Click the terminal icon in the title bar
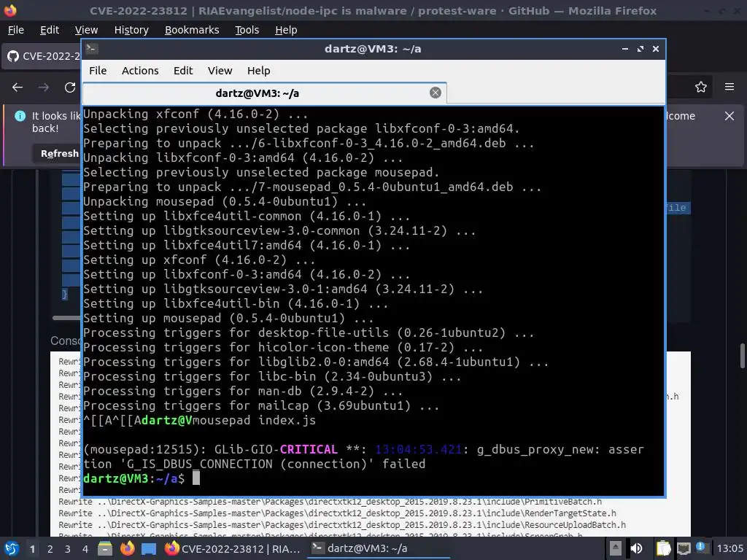Image resolution: width=747 pixels, height=560 pixels. pyautogui.click(x=92, y=49)
